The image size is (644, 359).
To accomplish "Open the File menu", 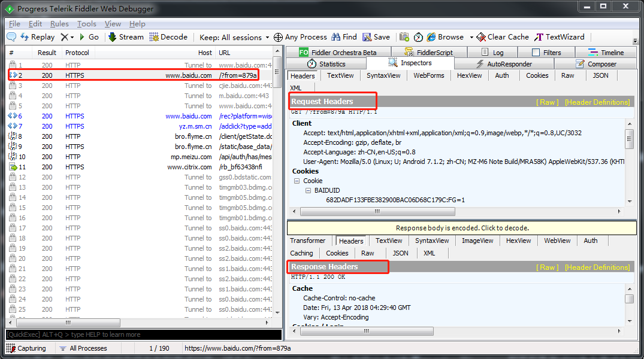I will (x=14, y=24).
